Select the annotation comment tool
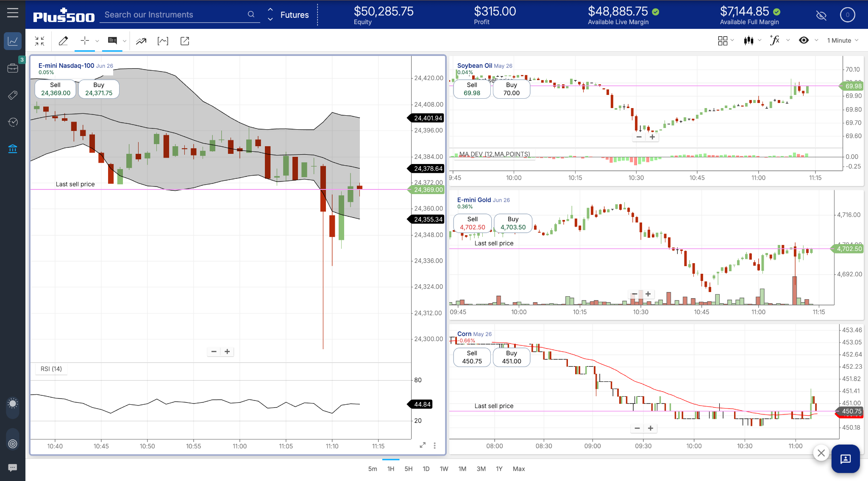The height and width of the screenshot is (481, 868). point(112,41)
